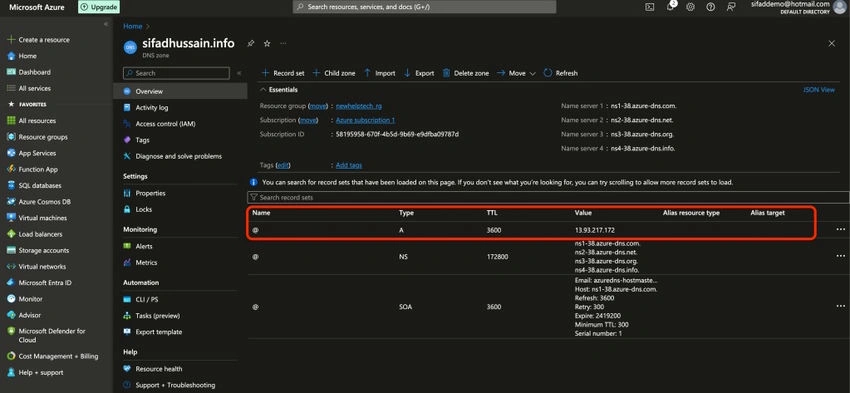850x393 pixels.
Task: Open Diagnose and solve problems
Action: click(178, 156)
